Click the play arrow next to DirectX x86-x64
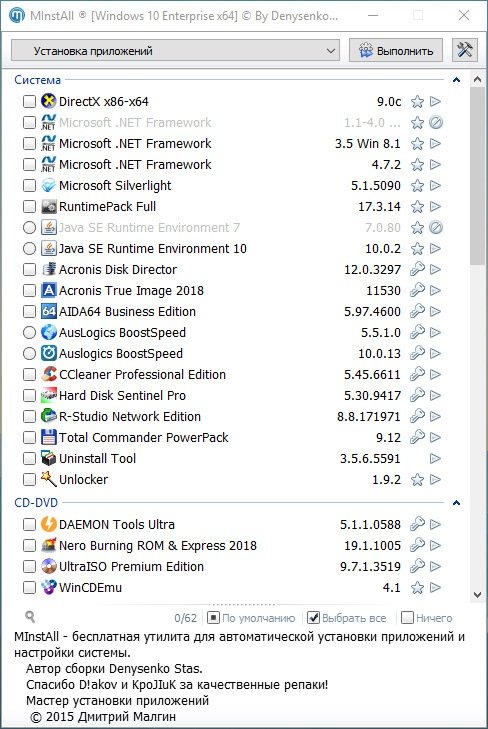This screenshot has width=488, height=729. [x=435, y=101]
